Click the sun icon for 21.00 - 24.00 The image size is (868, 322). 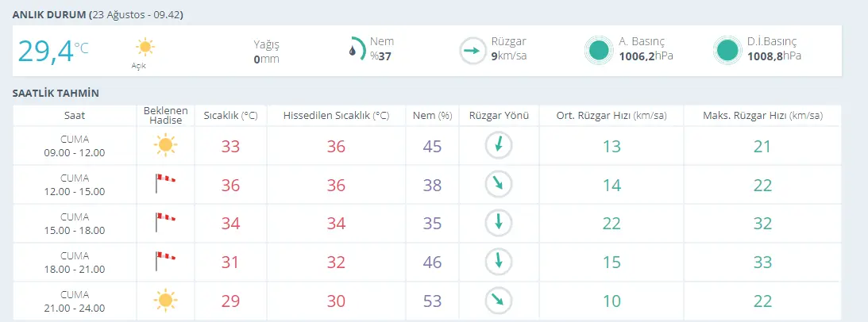(164, 300)
